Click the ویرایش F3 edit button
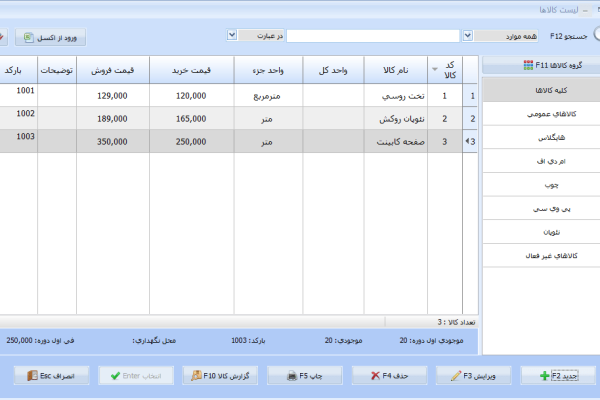Screen dimensions: 600x400 [x=473, y=376]
